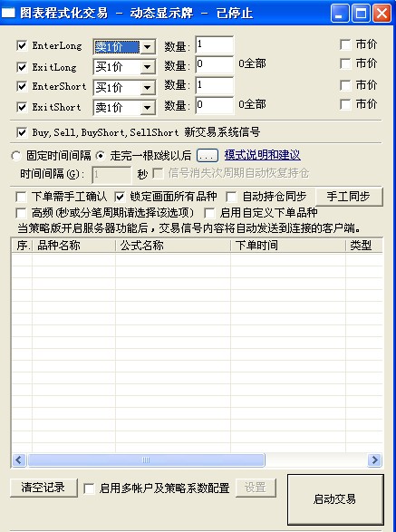Sort by the 下单时间 column header
Viewport: 396px width, 532px height.
(x=288, y=246)
